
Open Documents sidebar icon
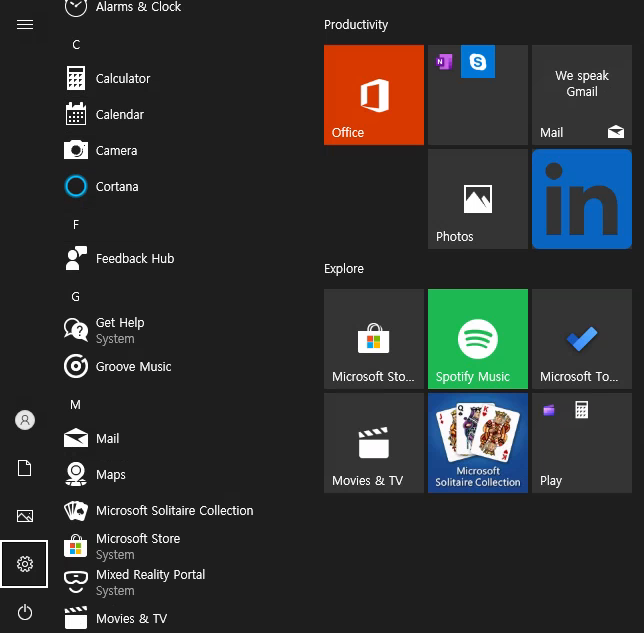pyautogui.click(x=25, y=468)
